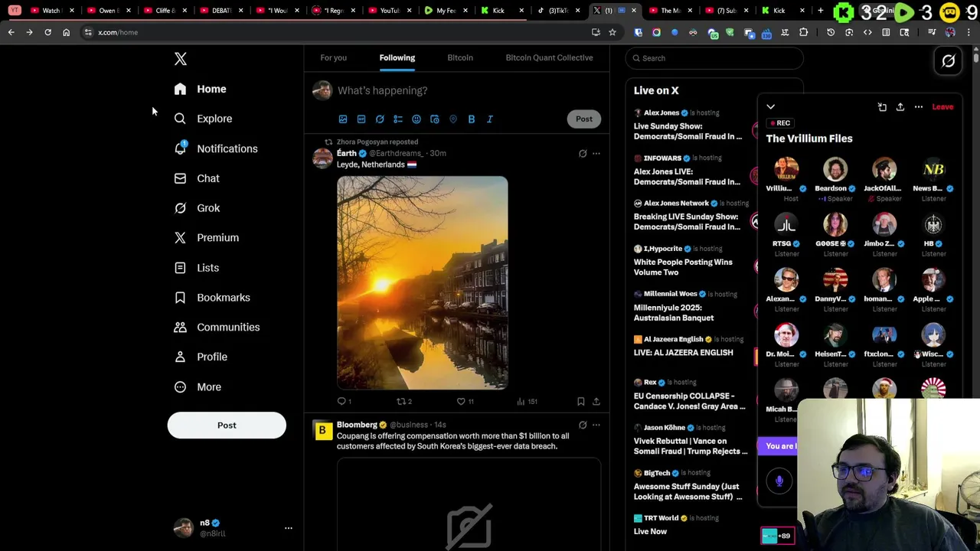Viewport: 980px width, 551px height.
Task: Open Earth post's Grok explain icon
Action: 583,154
